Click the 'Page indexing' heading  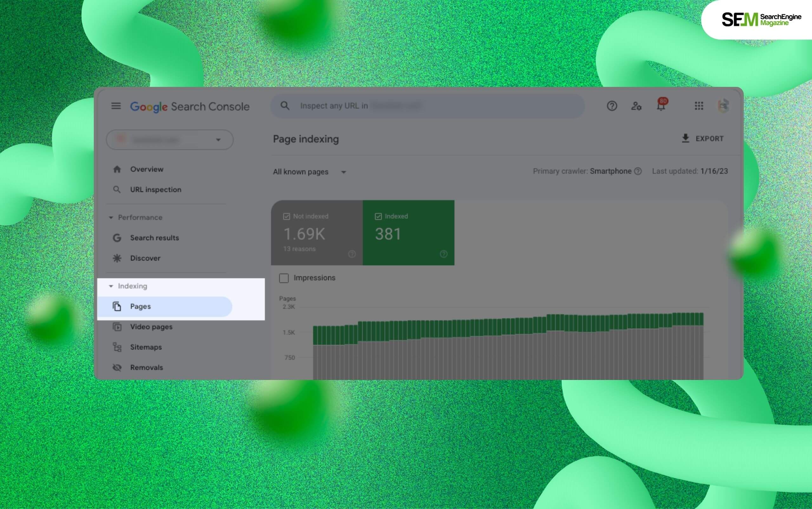point(306,139)
